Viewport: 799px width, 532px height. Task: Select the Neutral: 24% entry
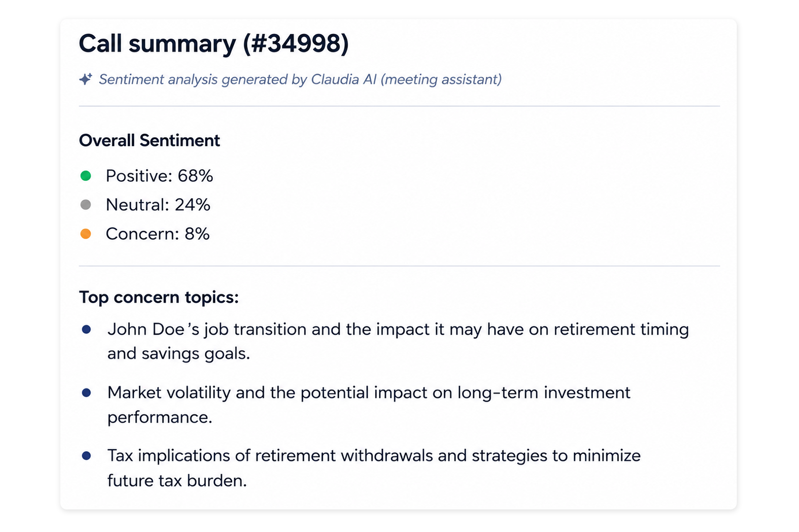pos(158,205)
